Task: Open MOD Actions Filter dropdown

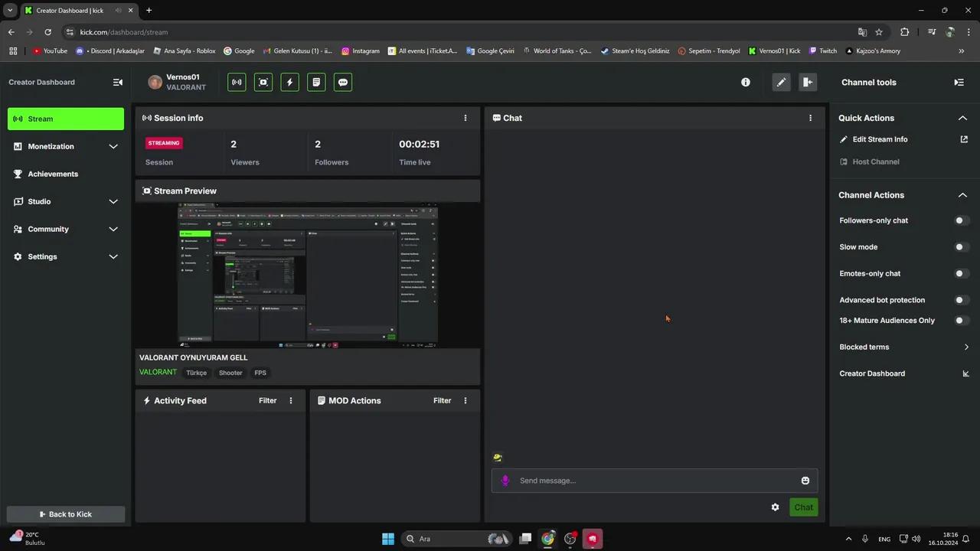Action: pos(442,400)
